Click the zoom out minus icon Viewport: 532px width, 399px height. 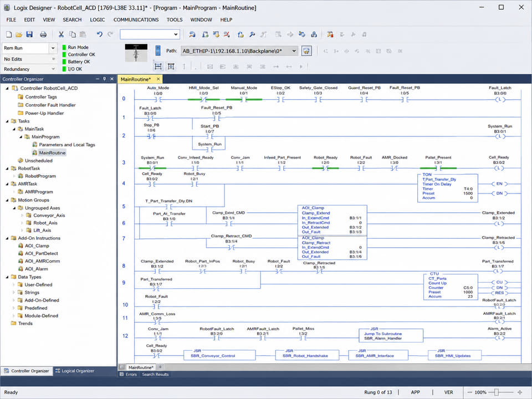(x=470, y=392)
